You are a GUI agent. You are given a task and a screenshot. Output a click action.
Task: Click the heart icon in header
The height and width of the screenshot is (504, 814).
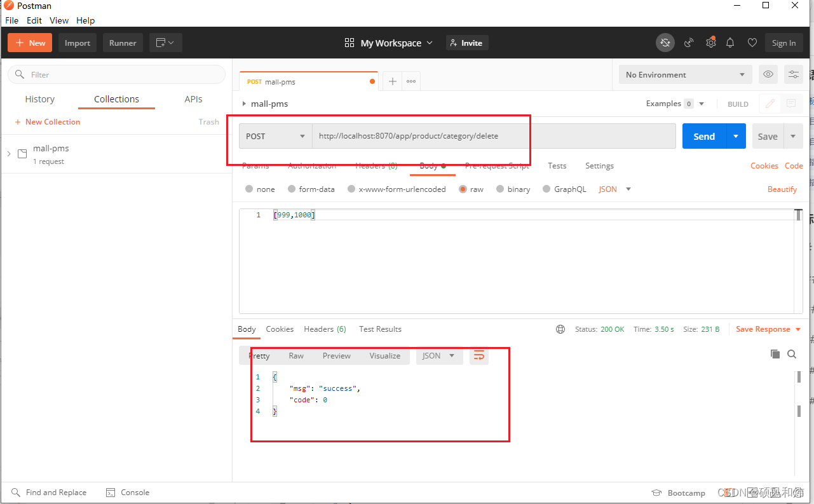(x=752, y=43)
